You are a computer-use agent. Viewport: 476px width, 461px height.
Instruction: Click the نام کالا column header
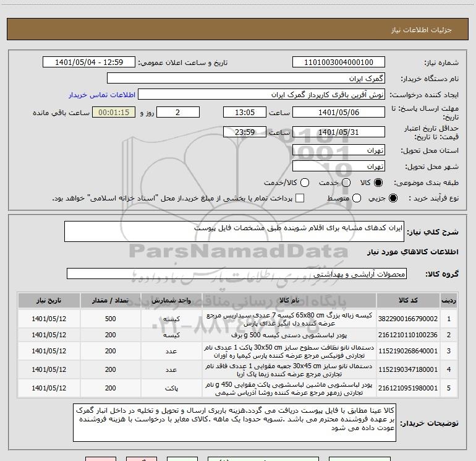click(289, 301)
